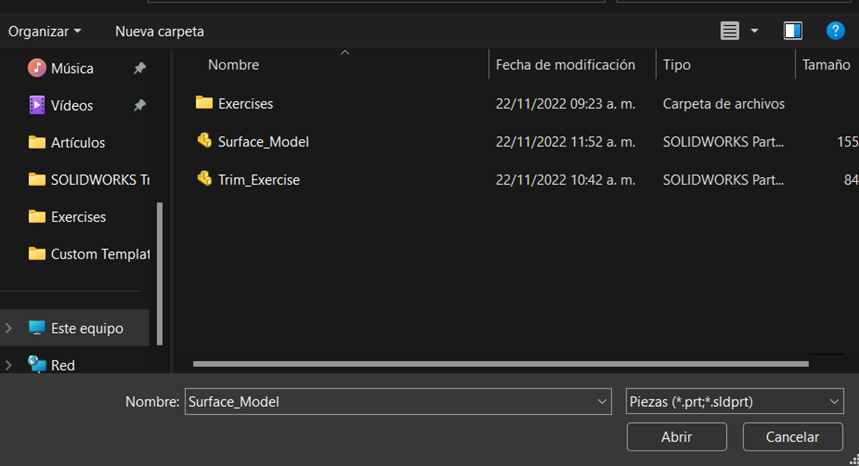Select the Surface_Model part file
The width and height of the screenshot is (859, 466).
click(264, 142)
